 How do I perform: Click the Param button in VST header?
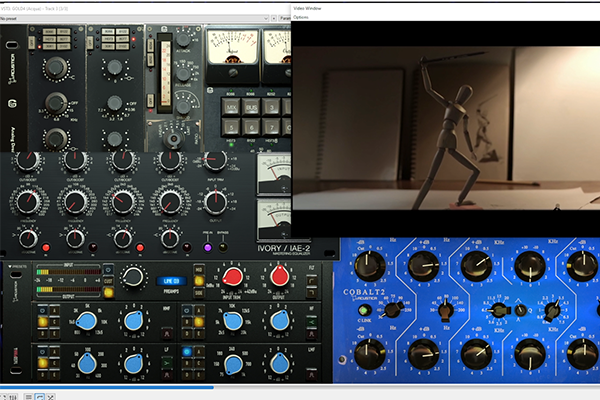click(285, 18)
